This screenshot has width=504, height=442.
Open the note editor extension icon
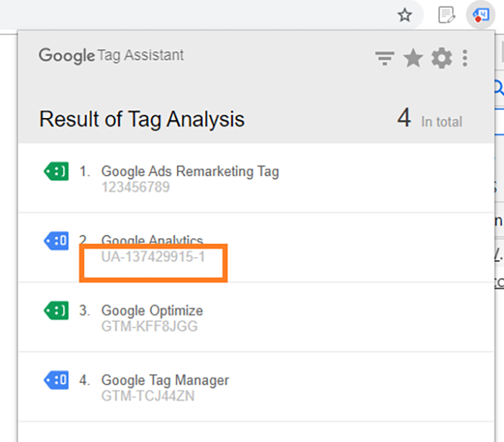[447, 14]
